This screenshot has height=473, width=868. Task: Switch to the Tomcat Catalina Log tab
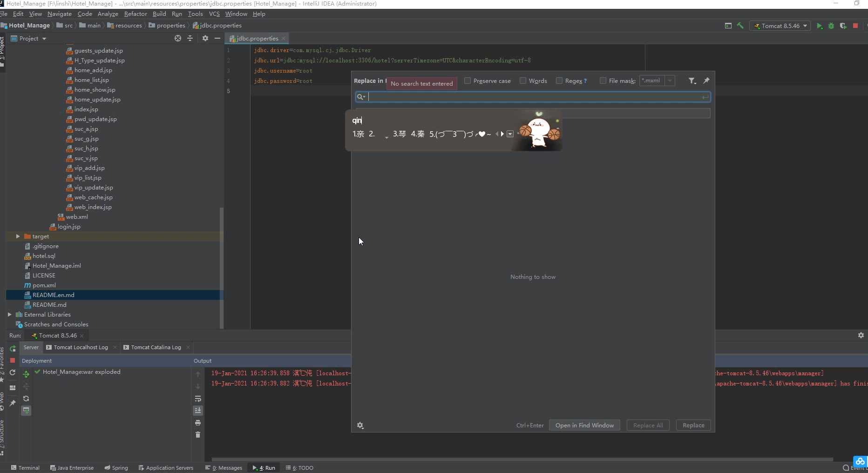pyautogui.click(x=156, y=347)
